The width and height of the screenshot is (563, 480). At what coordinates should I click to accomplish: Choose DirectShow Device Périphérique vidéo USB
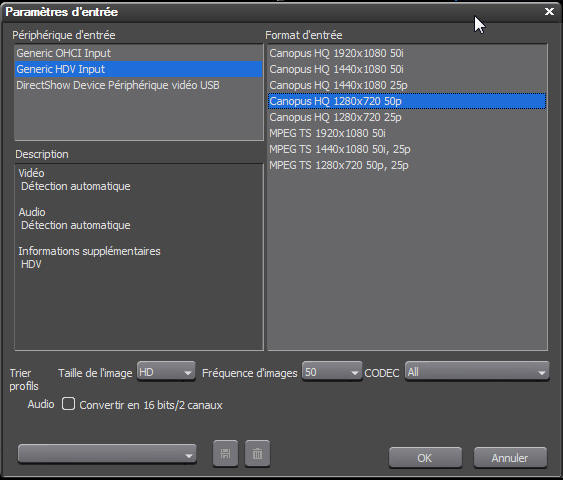139,85
